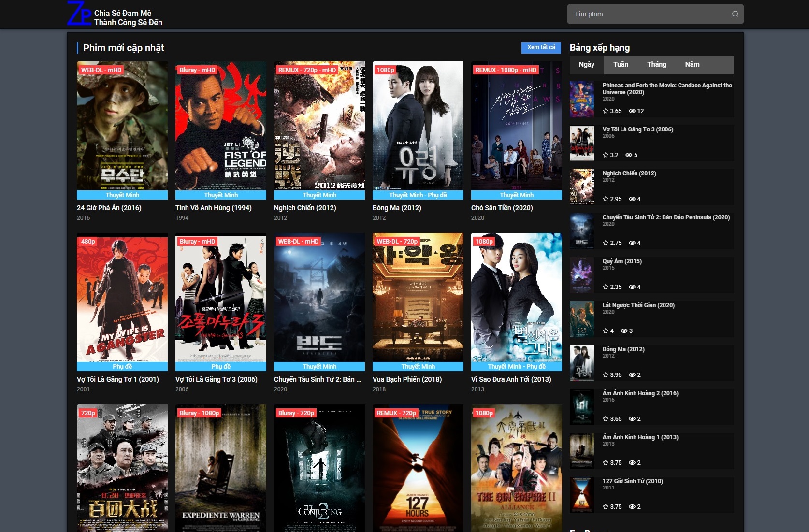Viewport: 809px width, 532px height.
Task: Open Vợ Tôi Là Găng Tơ 3 ranking entry
Action: [638, 129]
